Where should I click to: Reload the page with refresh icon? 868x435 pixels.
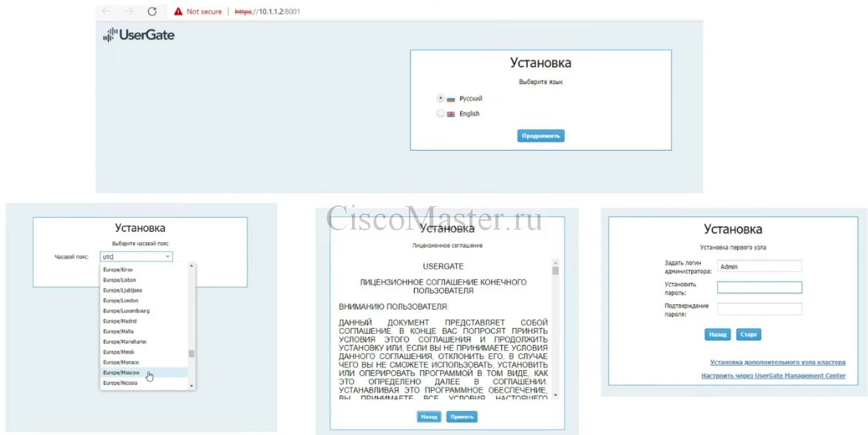[x=152, y=12]
